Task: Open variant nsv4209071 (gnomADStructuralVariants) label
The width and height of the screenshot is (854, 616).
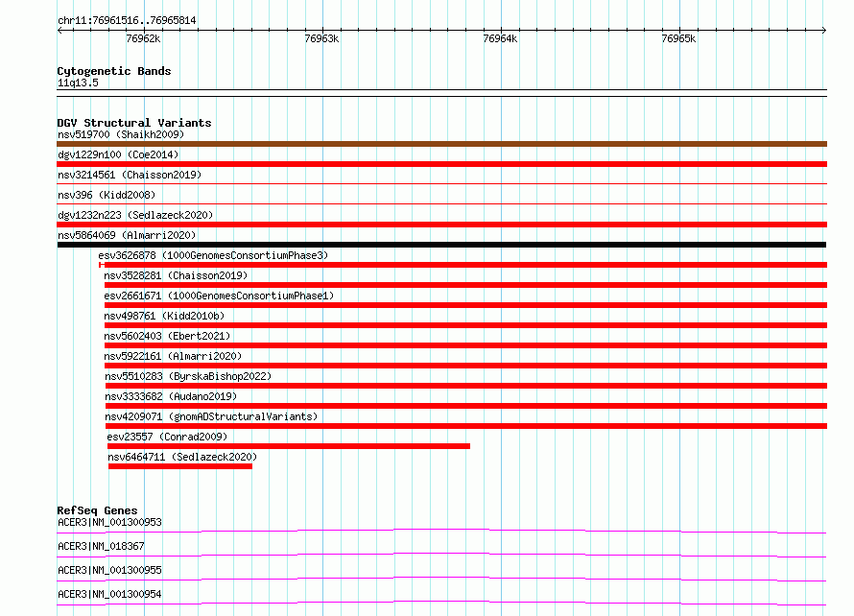Action: [x=211, y=416]
